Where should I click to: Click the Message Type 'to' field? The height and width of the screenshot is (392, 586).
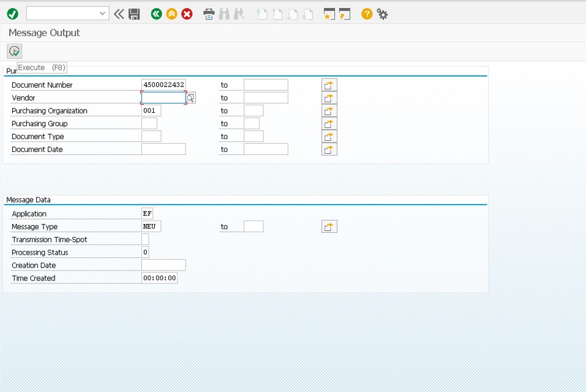click(x=254, y=227)
